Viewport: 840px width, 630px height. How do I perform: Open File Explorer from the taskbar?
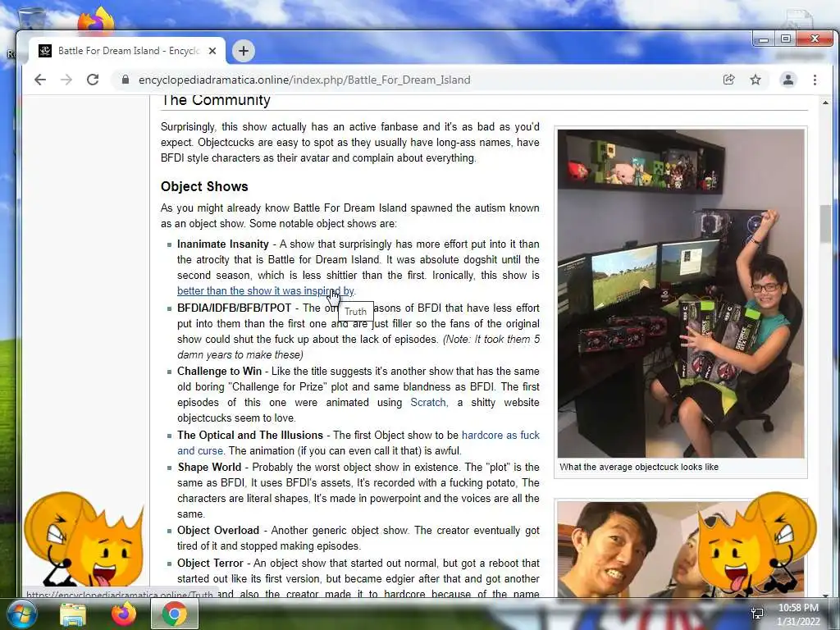pos(73,614)
